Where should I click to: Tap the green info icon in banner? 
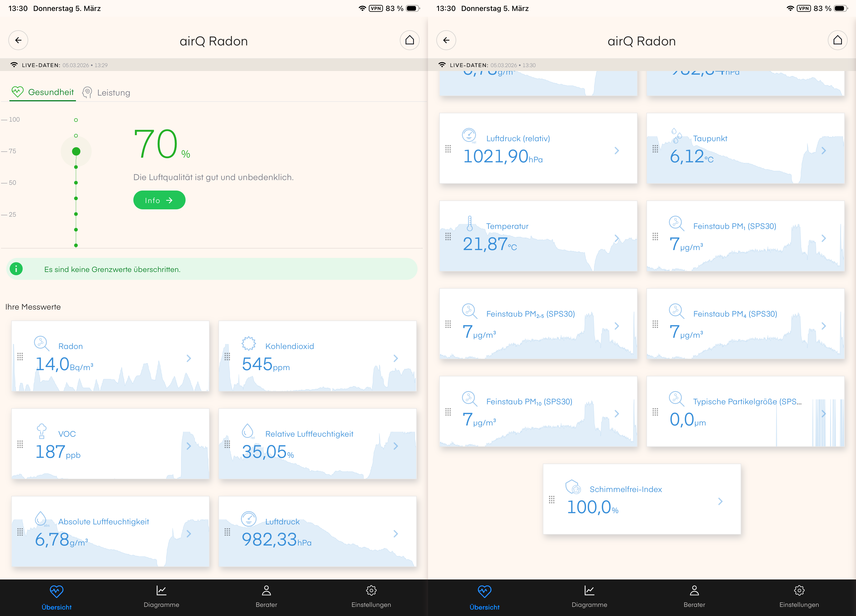(x=16, y=269)
